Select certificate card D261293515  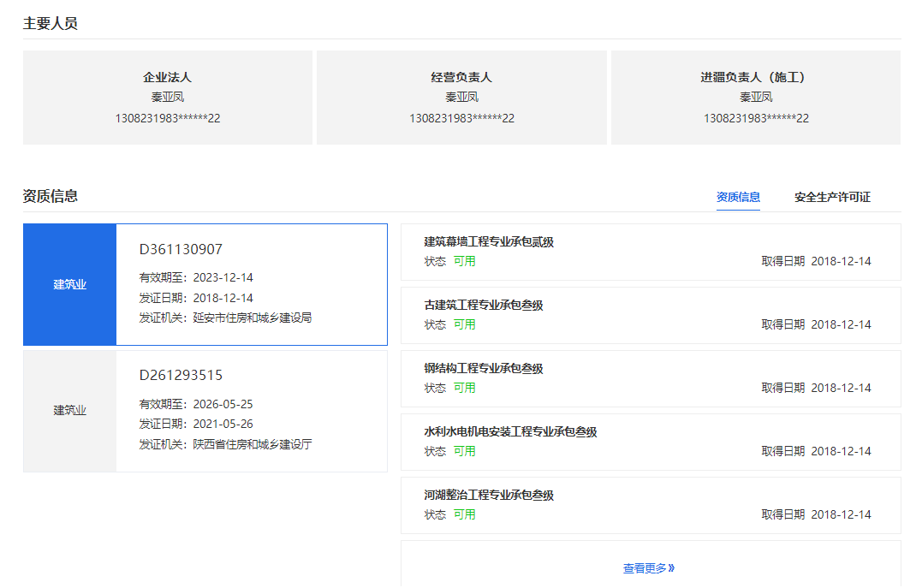point(251,411)
